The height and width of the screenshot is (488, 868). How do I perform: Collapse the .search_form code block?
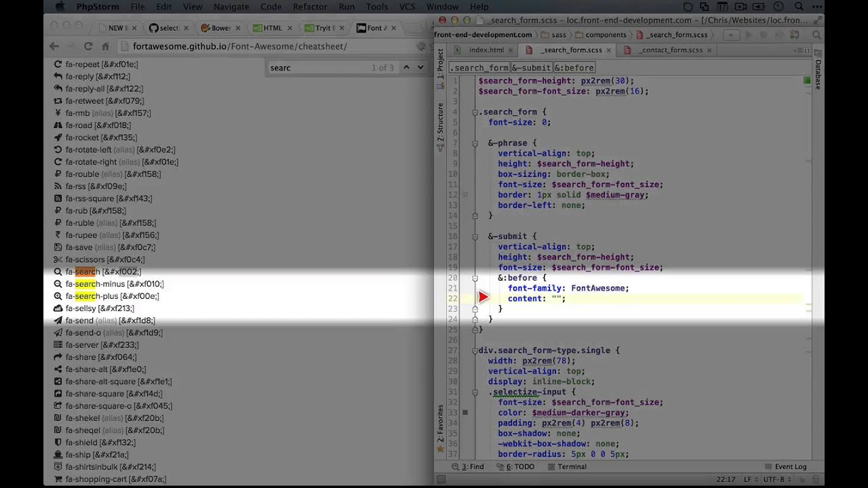pyautogui.click(x=475, y=112)
